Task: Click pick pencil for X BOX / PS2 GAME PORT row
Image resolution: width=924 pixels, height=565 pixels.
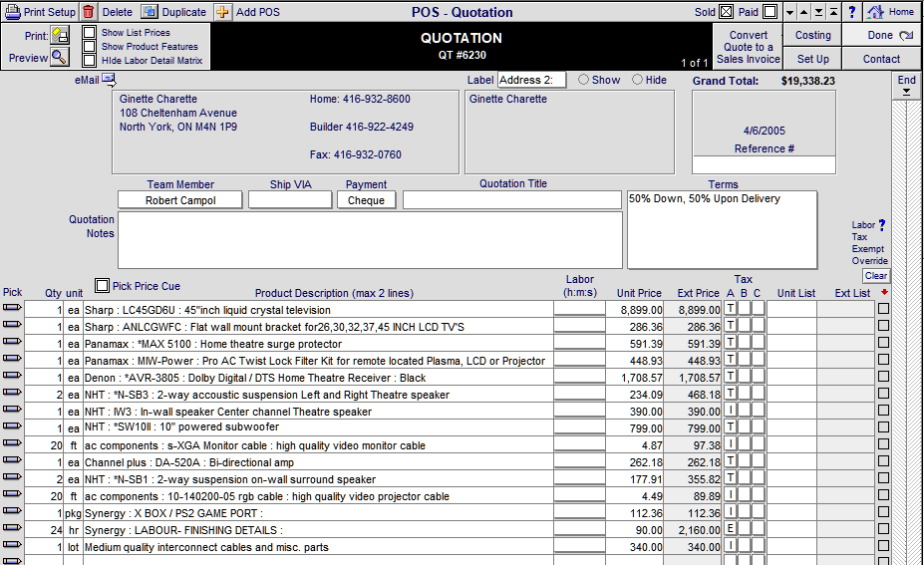Action: pos(12,510)
